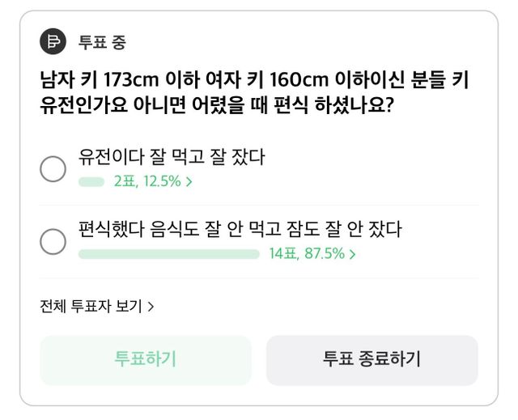Select the radio button for 유전이다 option

click(x=53, y=168)
